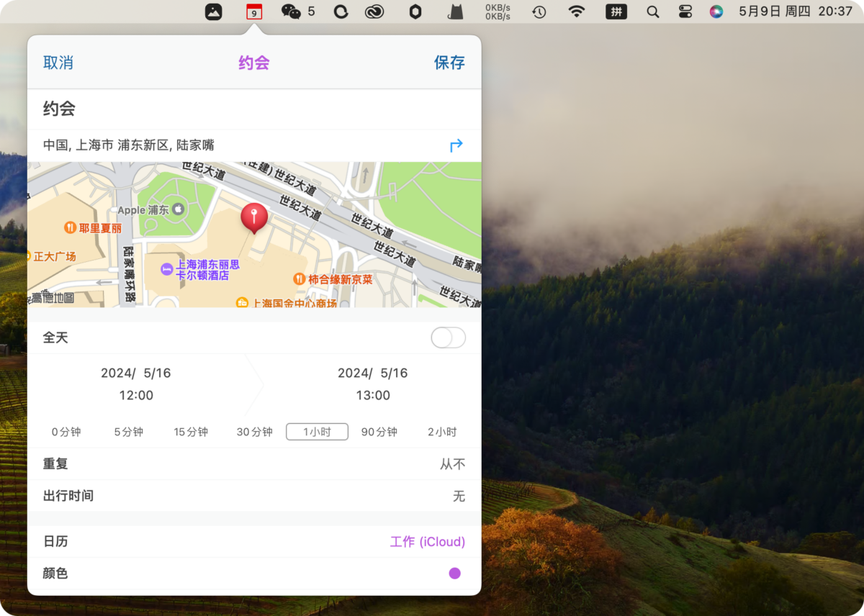Click the 上海浦东丽思卡尔顿酒店 hotel marker
864x616 pixels.
(166, 269)
